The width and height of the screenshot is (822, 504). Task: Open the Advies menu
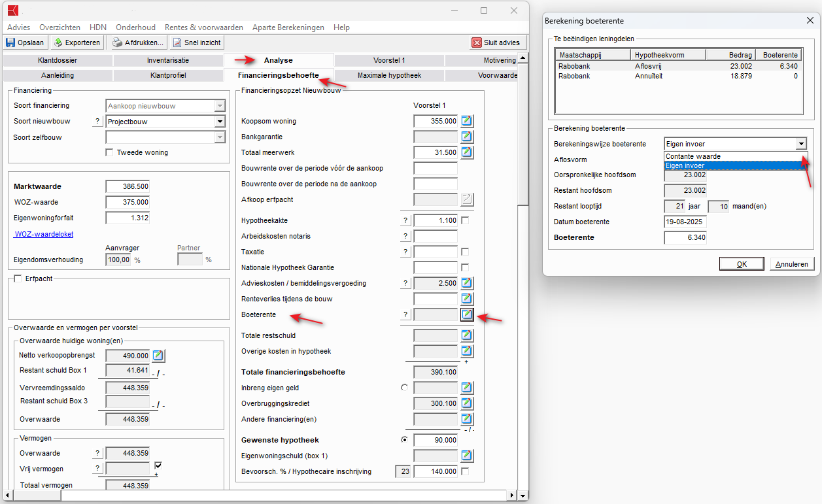18,27
